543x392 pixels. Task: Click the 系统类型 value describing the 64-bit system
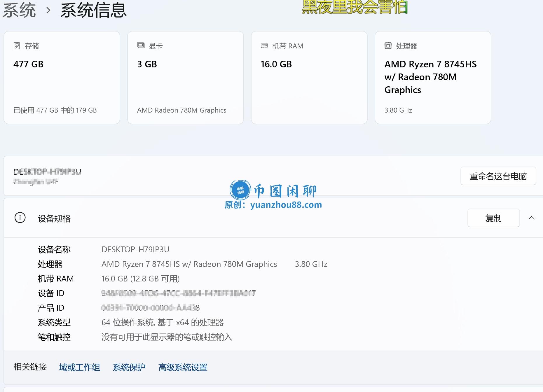(x=163, y=322)
